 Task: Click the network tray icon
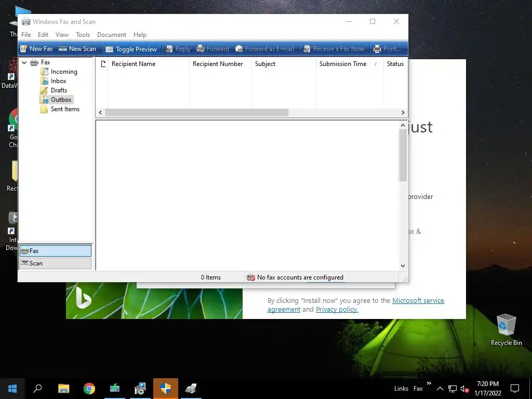(x=453, y=389)
